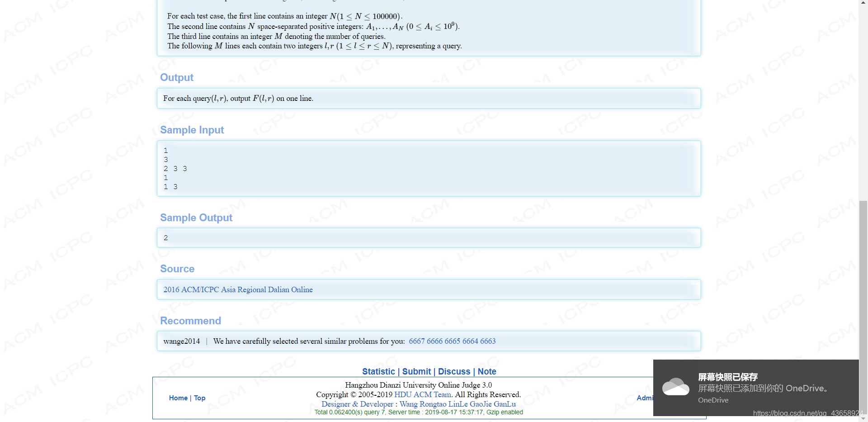
Task: Jump to Top via footer link
Action: pos(199,398)
